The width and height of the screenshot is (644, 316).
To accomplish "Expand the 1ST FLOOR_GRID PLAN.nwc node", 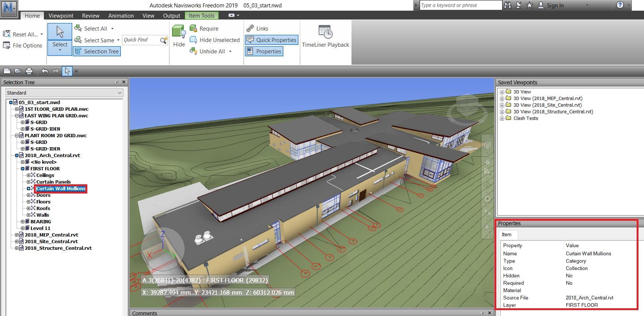I will pos(17,109).
